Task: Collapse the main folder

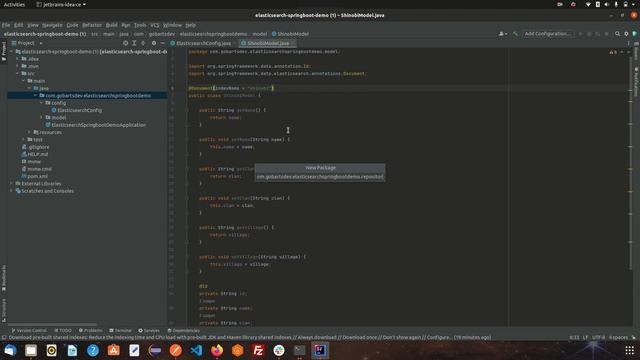Action: [x=24, y=81]
